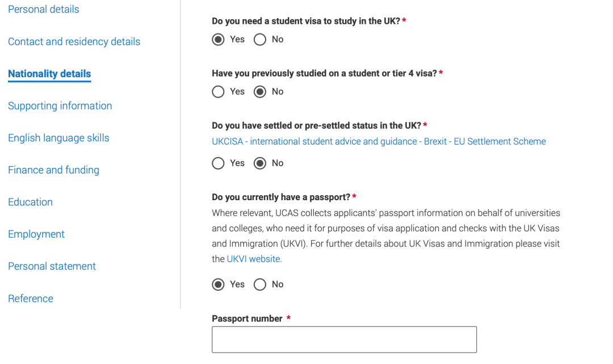This screenshot has width=613, height=364.
Task: Go to Finance and funding
Action: [53, 170]
